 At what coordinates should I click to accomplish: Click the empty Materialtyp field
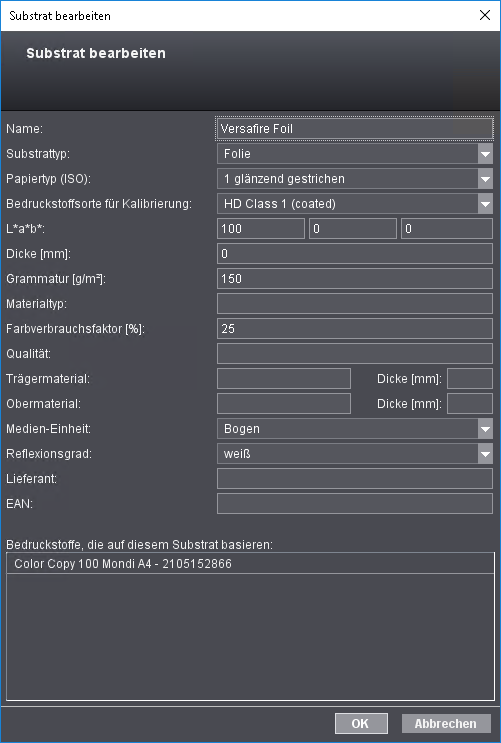355,304
